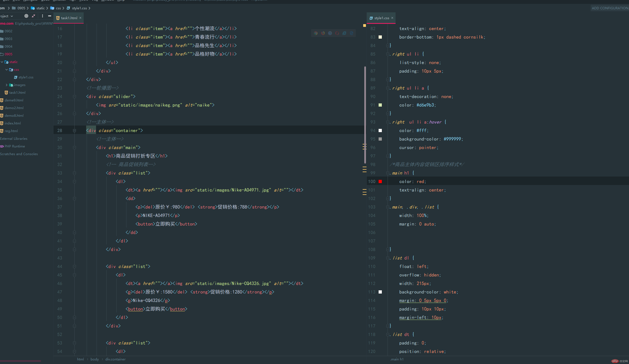
Task: Click the cornsilk color swatch line 85
Action: 380,37
